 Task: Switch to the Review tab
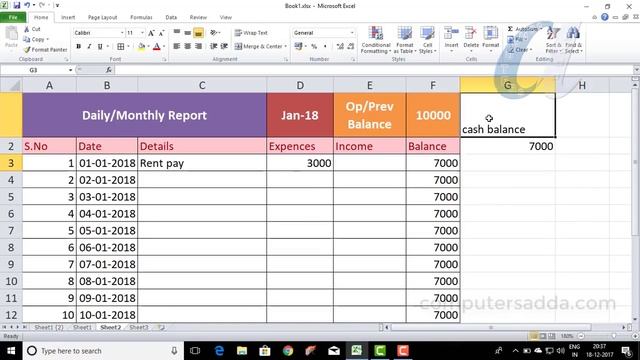[x=198, y=17]
